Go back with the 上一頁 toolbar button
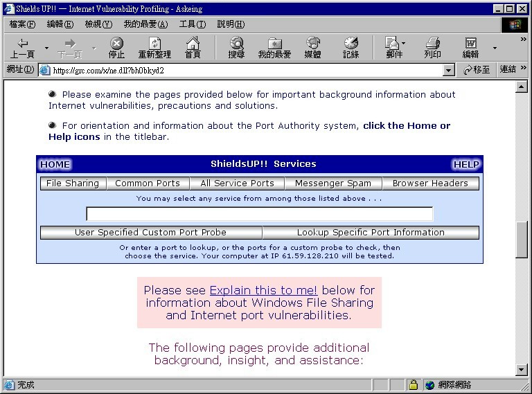 coord(22,48)
